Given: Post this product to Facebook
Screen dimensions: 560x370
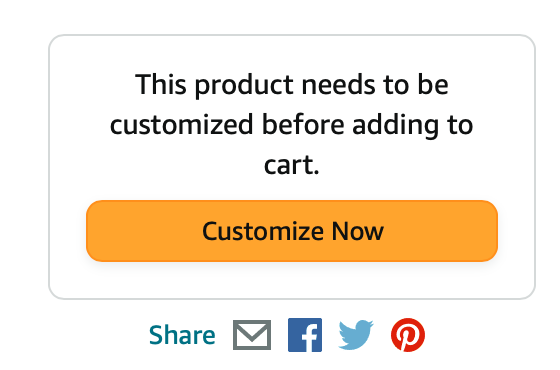Looking at the screenshot, I should [305, 335].
